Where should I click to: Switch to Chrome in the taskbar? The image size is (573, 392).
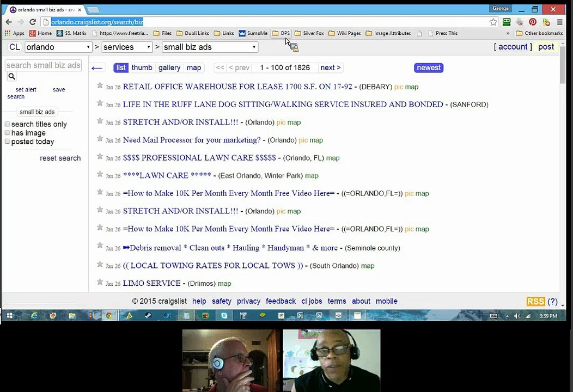pyautogui.click(x=109, y=316)
